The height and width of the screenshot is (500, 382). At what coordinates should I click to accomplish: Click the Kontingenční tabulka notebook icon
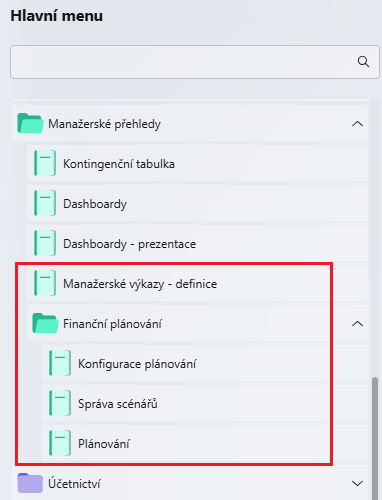45,163
